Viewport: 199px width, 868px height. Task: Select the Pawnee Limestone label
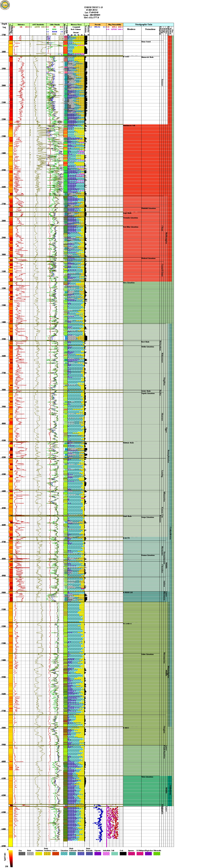(148, 555)
